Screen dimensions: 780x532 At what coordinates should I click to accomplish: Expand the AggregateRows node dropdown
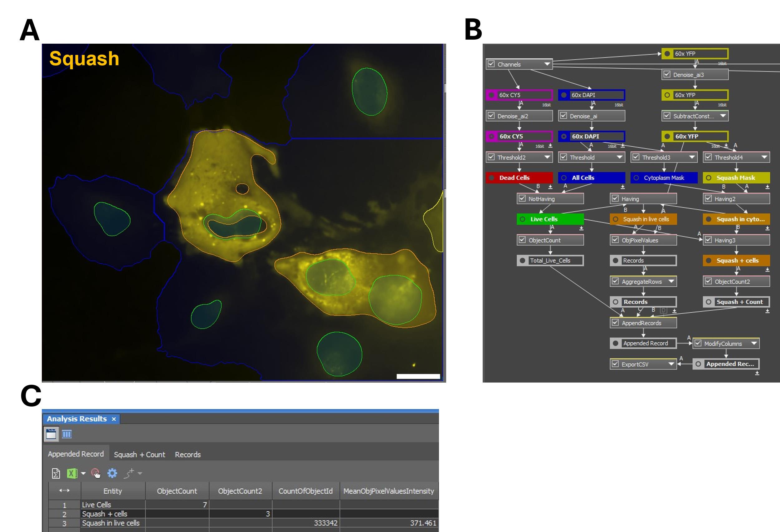click(x=671, y=281)
